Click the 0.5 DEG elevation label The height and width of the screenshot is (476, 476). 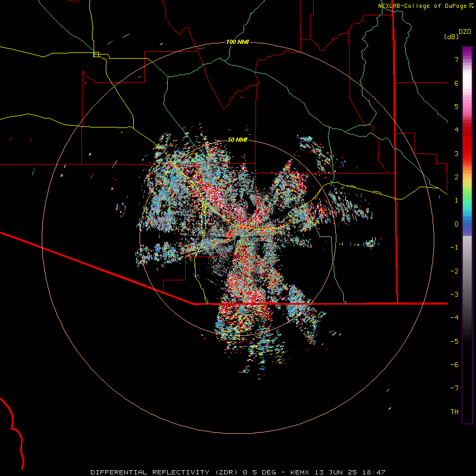pyautogui.click(x=259, y=472)
